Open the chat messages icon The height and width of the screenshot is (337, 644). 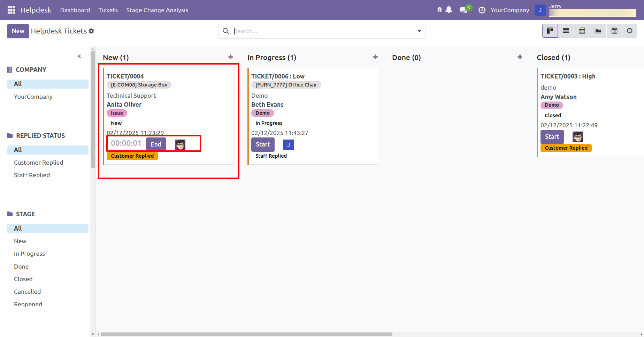(x=463, y=10)
